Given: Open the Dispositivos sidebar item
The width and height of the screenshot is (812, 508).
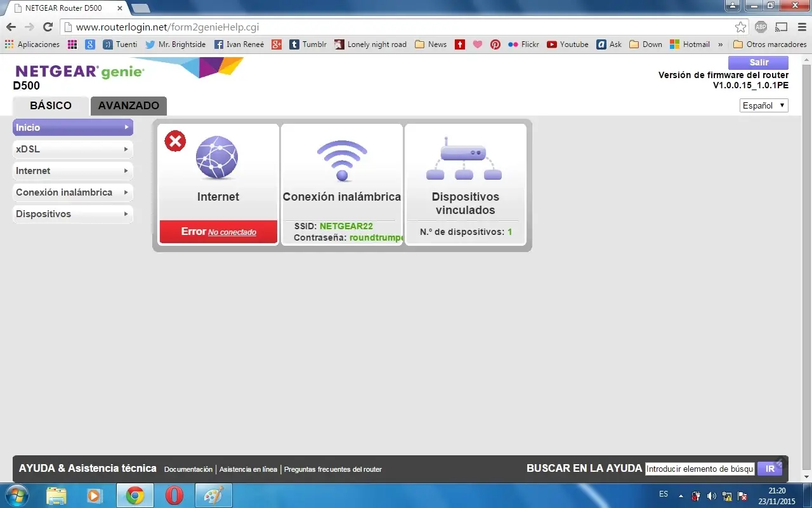Looking at the screenshot, I should (x=73, y=214).
